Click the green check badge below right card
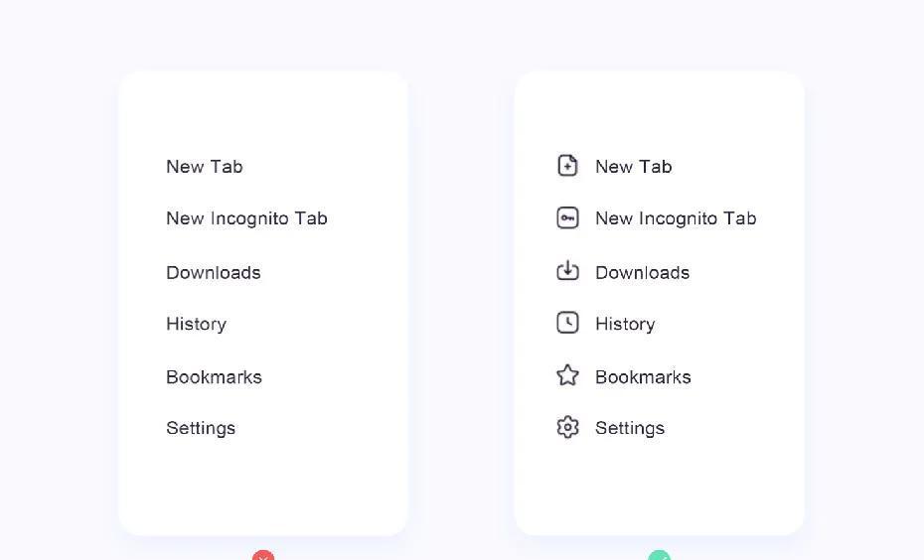924x560 pixels. (x=659, y=555)
